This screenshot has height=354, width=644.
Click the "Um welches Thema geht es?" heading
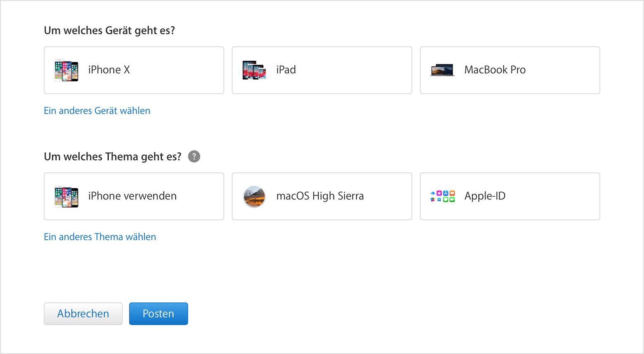(113, 157)
